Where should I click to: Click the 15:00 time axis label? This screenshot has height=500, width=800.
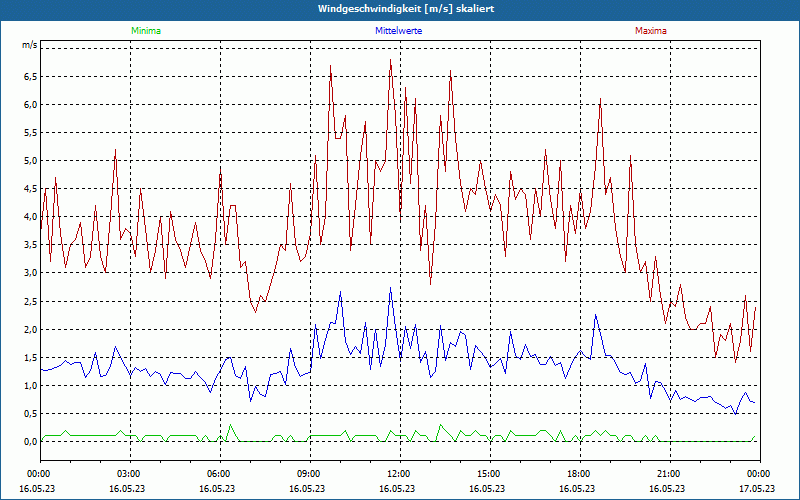pos(489,474)
